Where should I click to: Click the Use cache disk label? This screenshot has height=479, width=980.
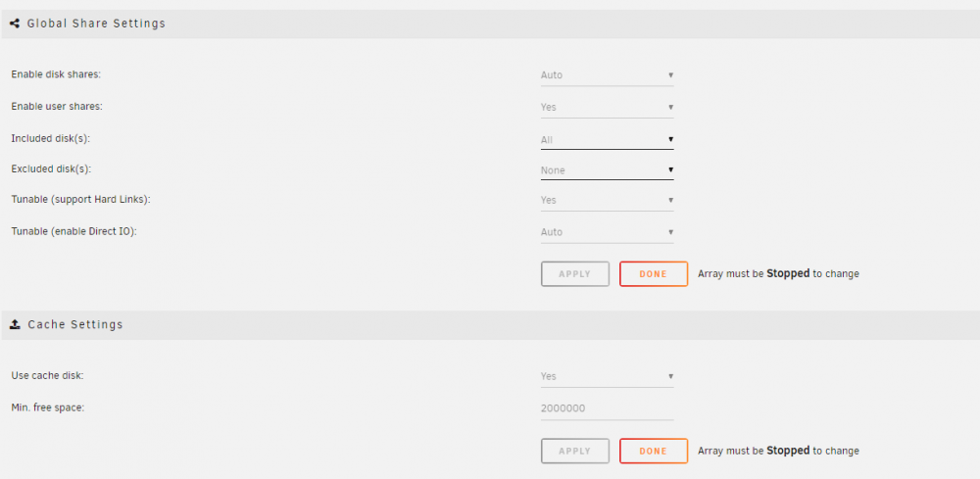point(47,376)
